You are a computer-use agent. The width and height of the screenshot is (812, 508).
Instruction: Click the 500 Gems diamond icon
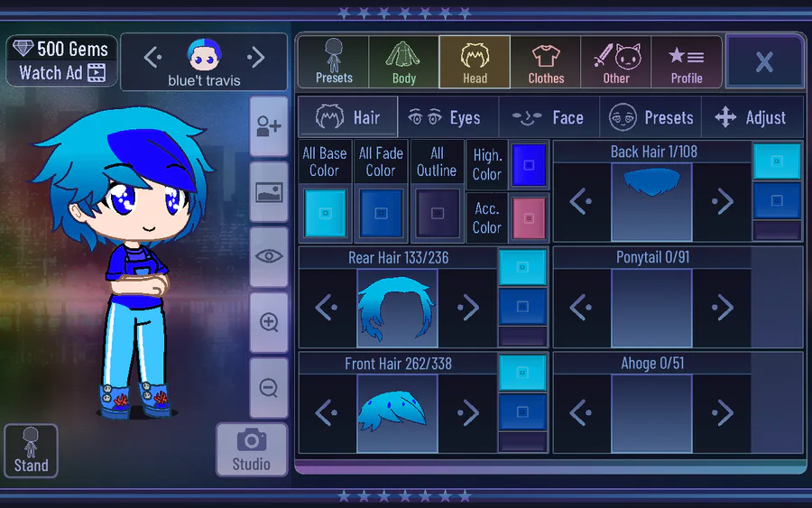23,48
